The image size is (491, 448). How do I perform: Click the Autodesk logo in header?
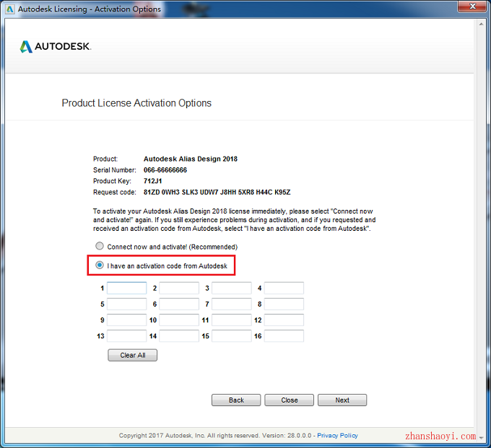click(x=56, y=47)
